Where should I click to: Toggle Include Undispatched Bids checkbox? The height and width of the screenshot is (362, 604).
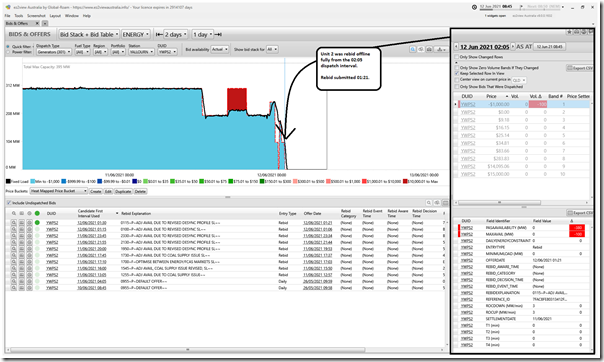9,203
